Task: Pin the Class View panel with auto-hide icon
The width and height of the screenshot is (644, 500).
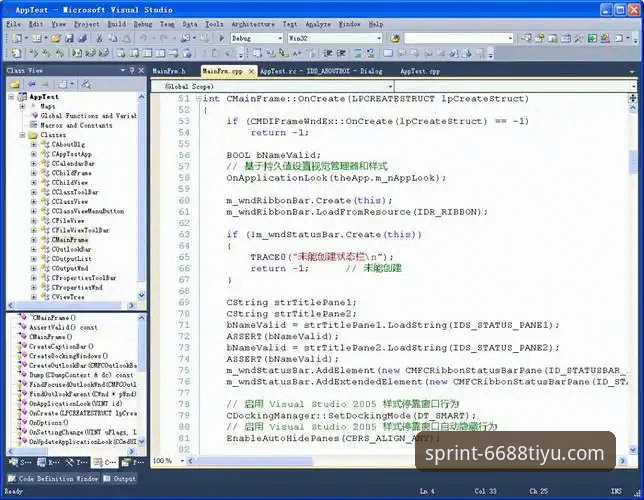Action: tap(131, 71)
